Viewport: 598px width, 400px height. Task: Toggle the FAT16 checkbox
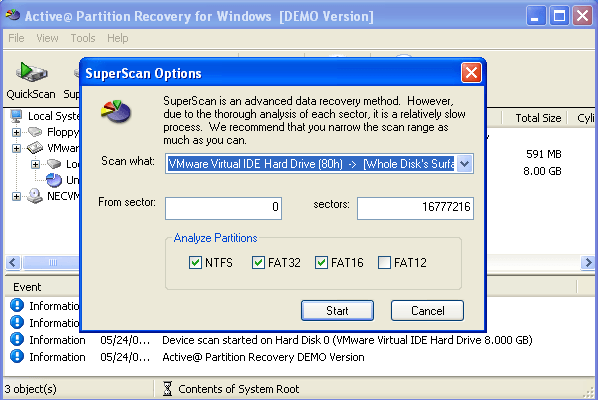(x=321, y=262)
